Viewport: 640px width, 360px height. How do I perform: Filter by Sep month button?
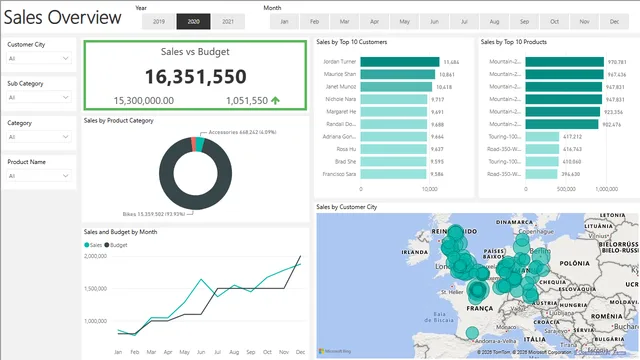524,22
